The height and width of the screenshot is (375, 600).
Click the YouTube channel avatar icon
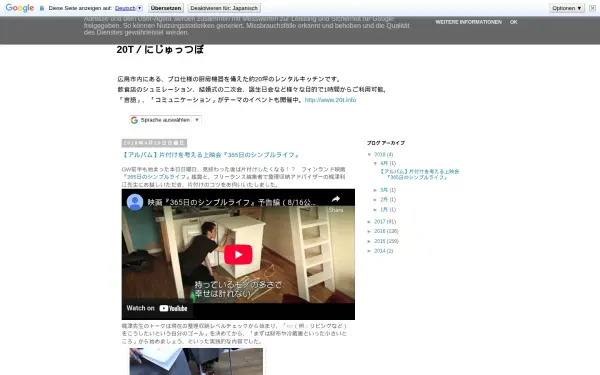[x=135, y=202]
